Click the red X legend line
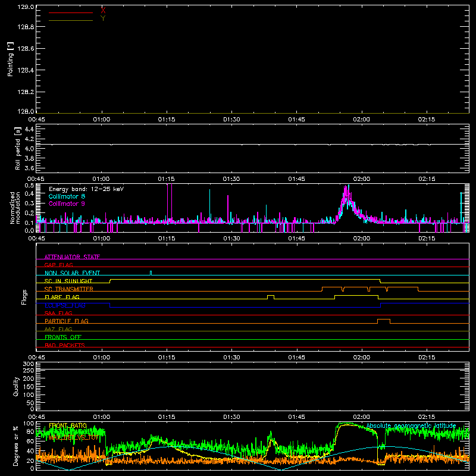Screen dimensions: 476x476 [71, 12]
